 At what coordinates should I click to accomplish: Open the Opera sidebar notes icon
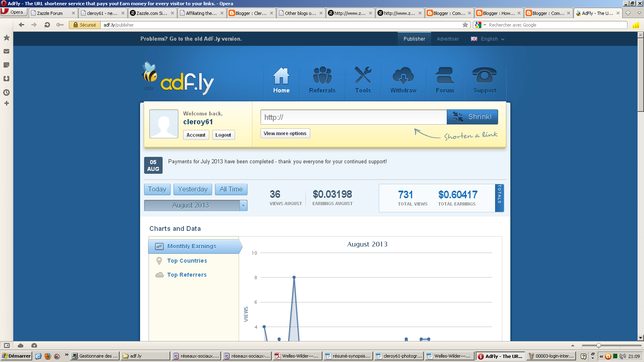[x=6, y=65]
